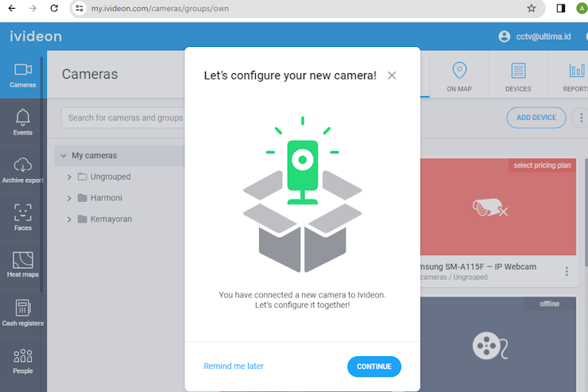This screenshot has width=588, height=392.
Task: Click the page scrollbar on right edge
Action: coord(586,212)
